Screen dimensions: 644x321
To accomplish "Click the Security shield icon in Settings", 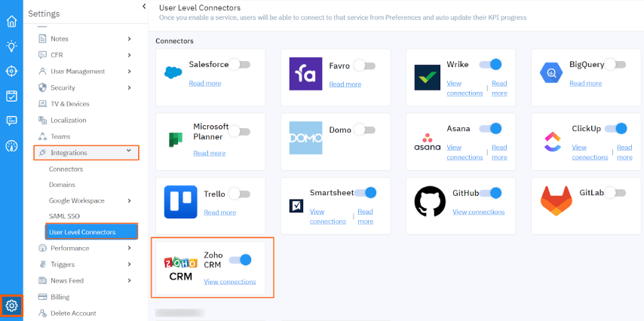I will (x=42, y=87).
